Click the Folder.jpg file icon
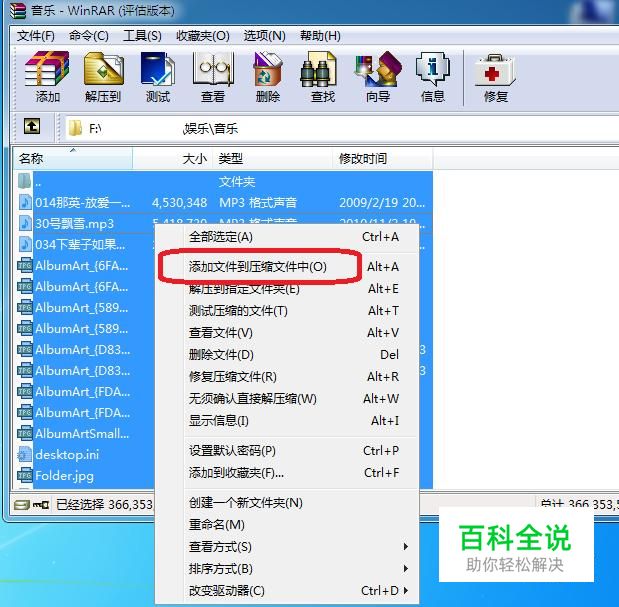 click(x=24, y=475)
